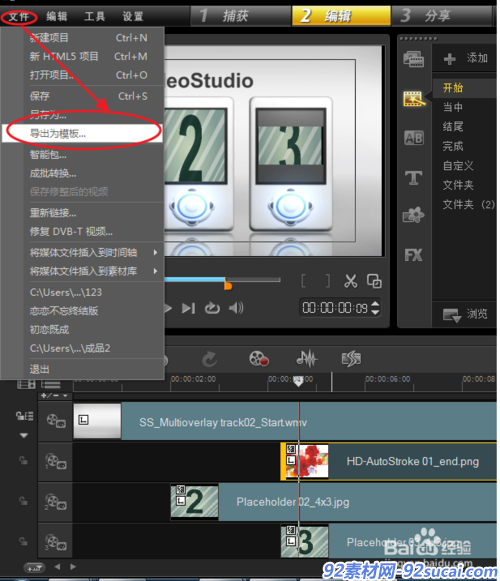
Task: Decrease timecode with the down stepper arrow
Action: [375, 312]
